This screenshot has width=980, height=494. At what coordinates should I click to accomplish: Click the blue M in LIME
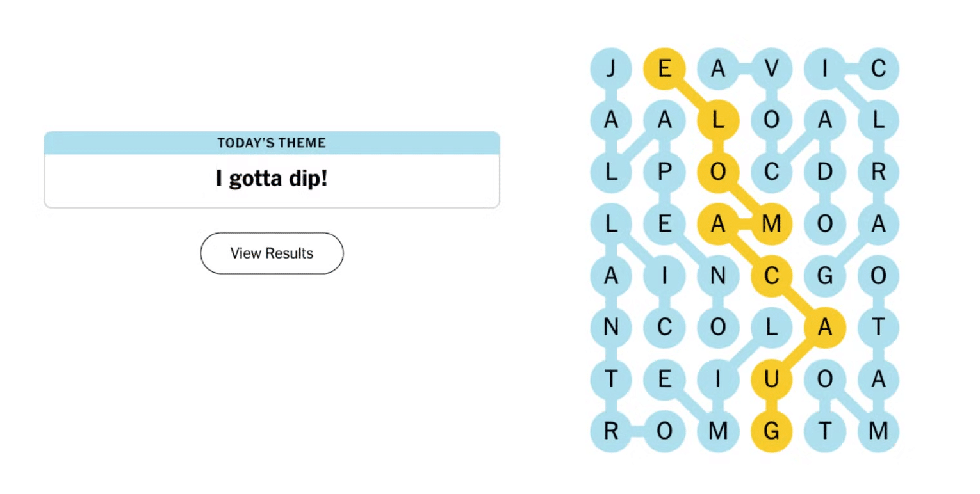(x=718, y=433)
